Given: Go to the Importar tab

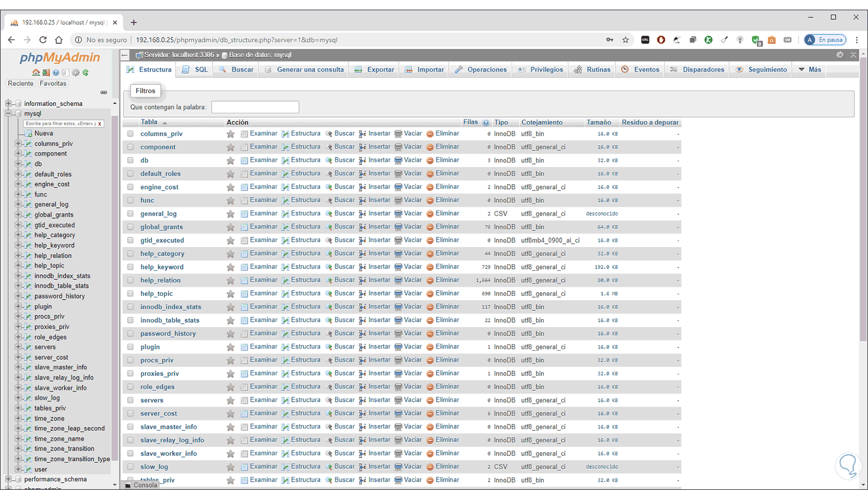Looking at the screenshot, I should pos(424,70).
